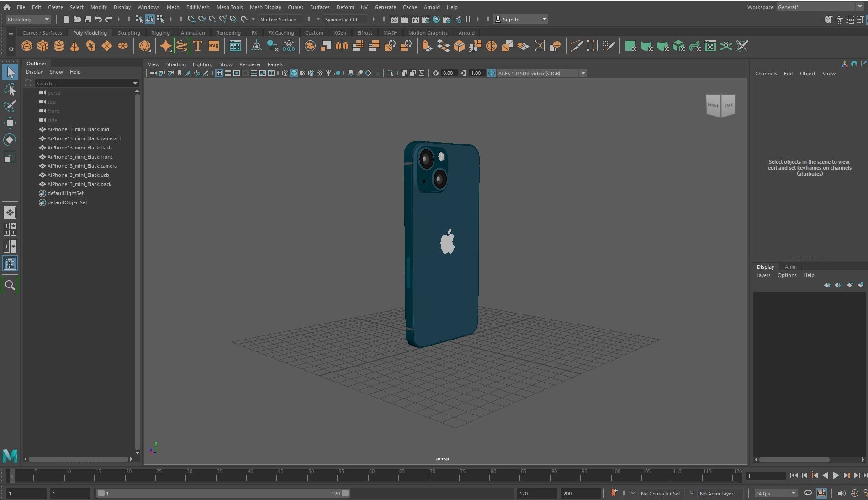Create a polygon cylinder from the shelf

point(58,46)
